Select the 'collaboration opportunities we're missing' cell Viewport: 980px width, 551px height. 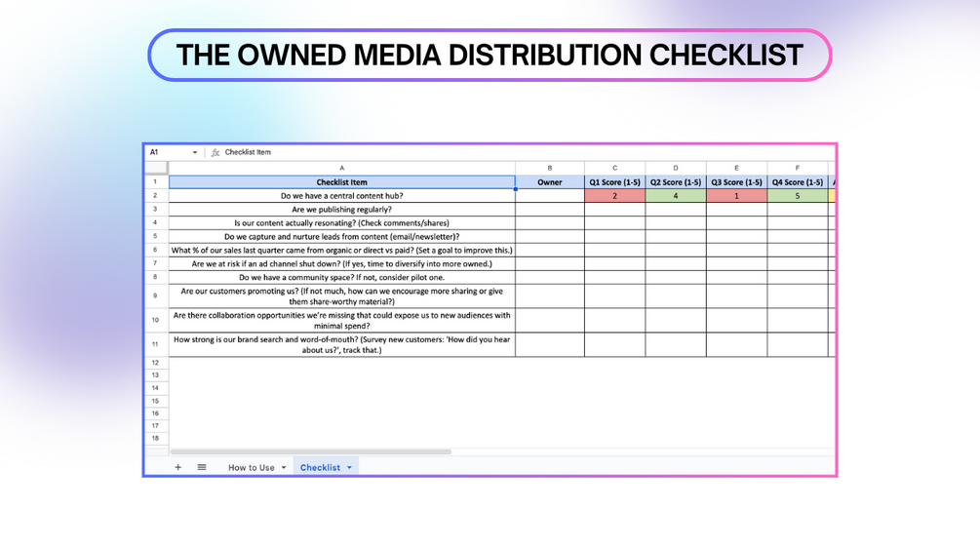(x=342, y=321)
